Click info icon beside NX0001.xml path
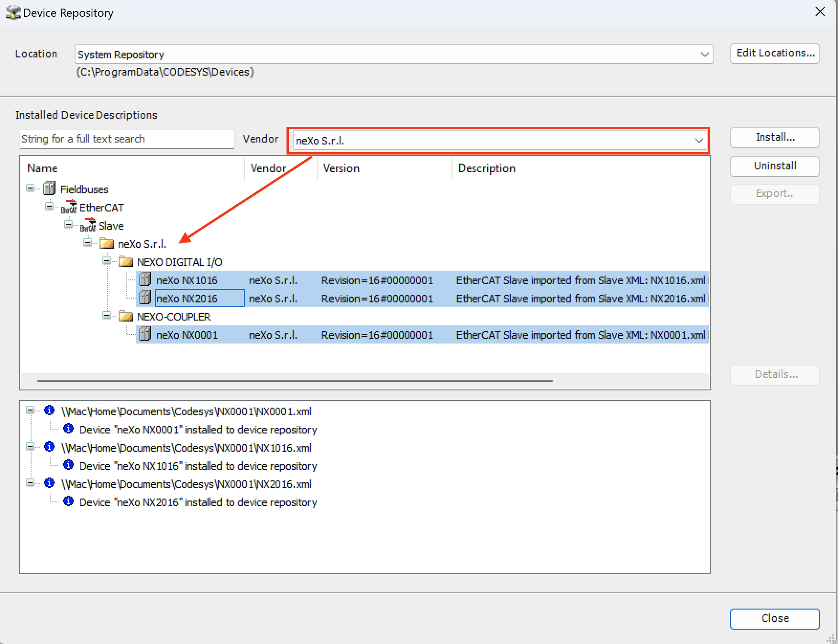Image resolution: width=838 pixels, height=644 pixels. click(49, 411)
